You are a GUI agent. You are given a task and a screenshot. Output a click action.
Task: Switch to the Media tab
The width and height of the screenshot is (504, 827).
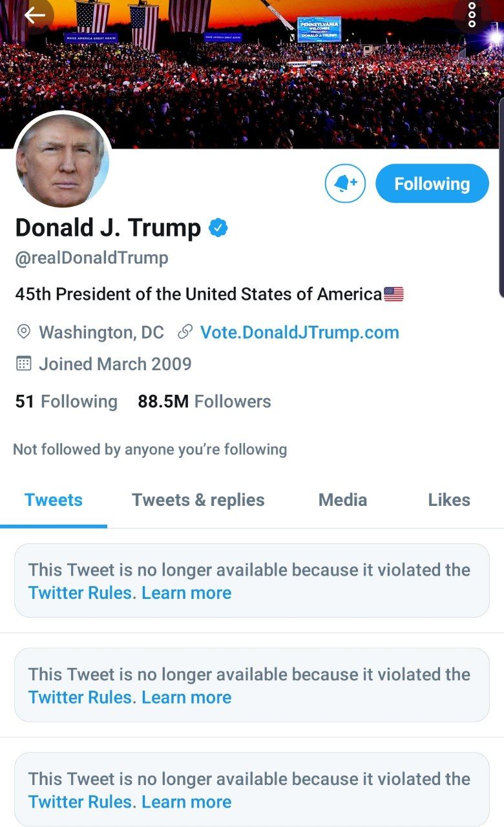click(342, 500)
